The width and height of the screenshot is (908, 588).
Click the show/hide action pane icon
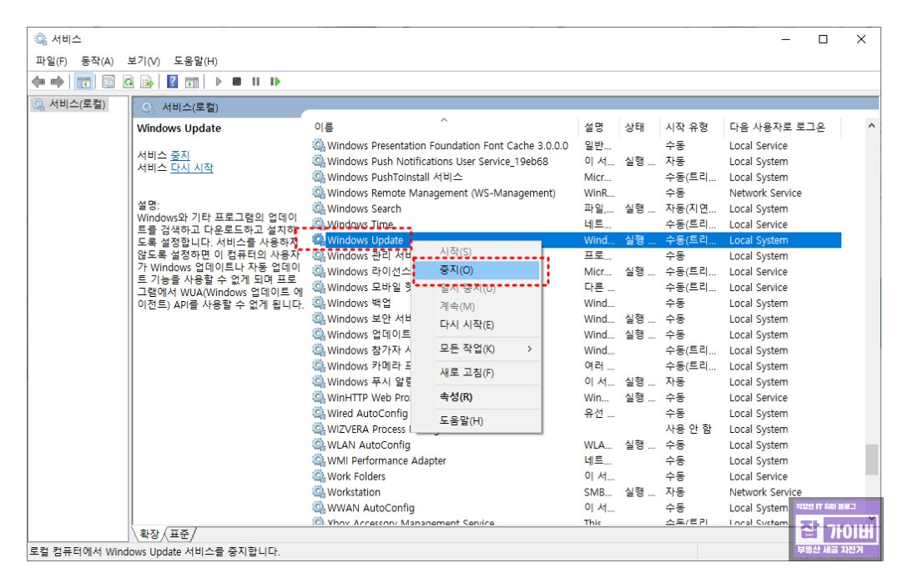point(192,82)
